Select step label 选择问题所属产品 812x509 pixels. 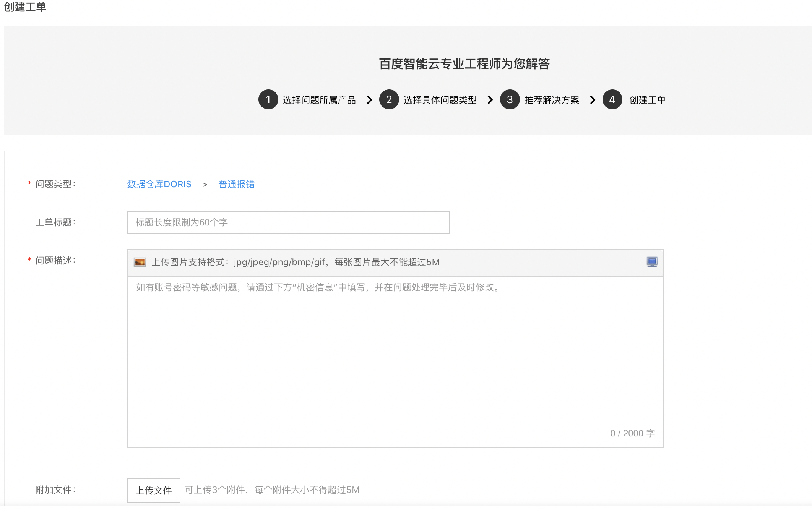319,100
